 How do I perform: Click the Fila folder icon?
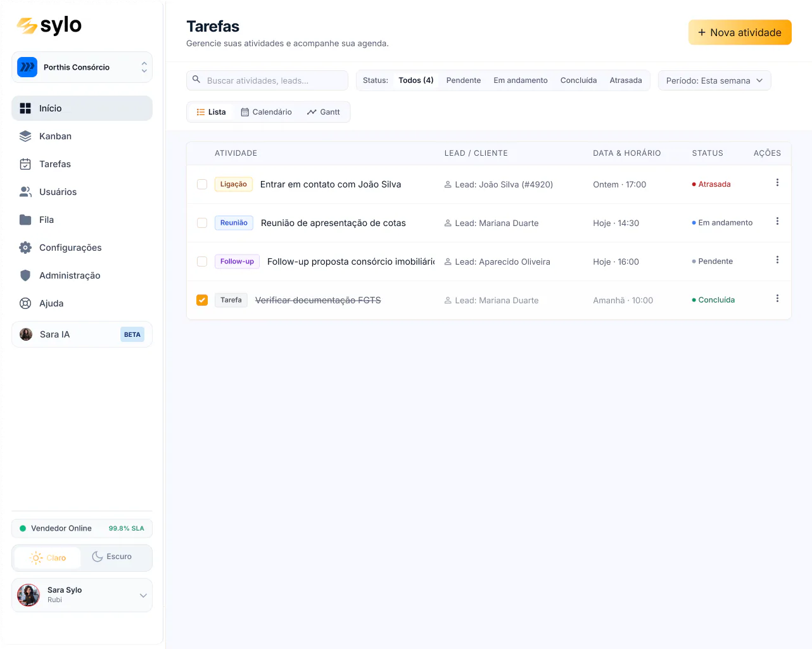pos(25,220)
